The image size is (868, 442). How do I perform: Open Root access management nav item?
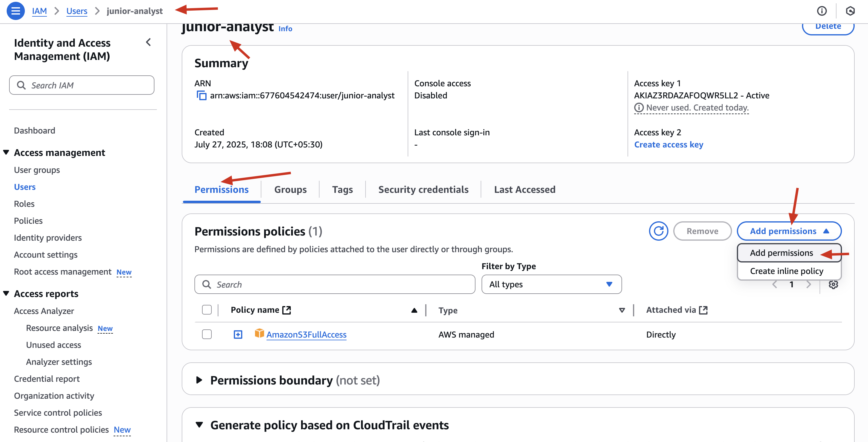point(62,272)
